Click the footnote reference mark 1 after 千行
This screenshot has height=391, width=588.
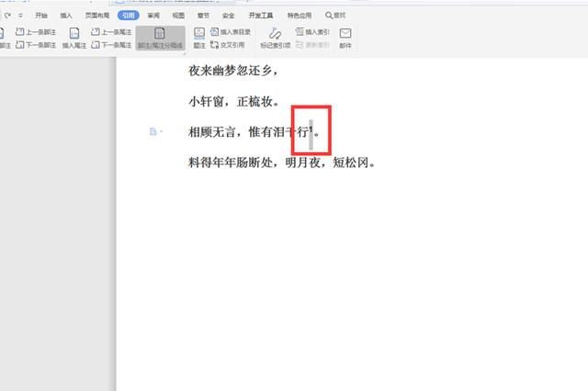[x=311, y=128]
